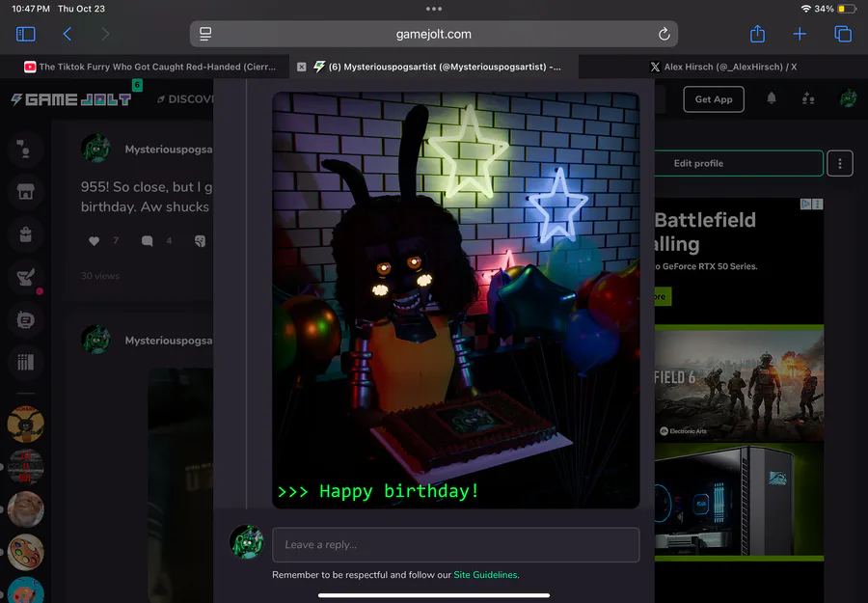
Task: Open the shop storefront sidebar icon
Action: click(25, 192)
